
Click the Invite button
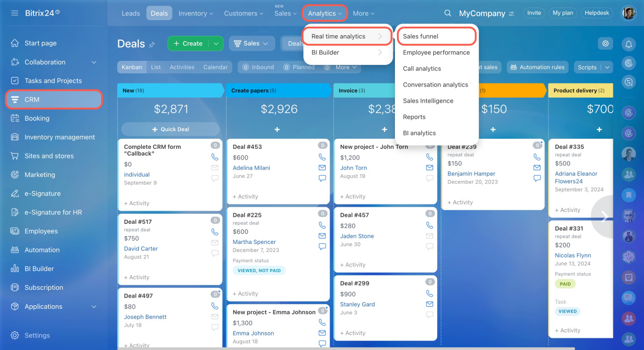534,13
